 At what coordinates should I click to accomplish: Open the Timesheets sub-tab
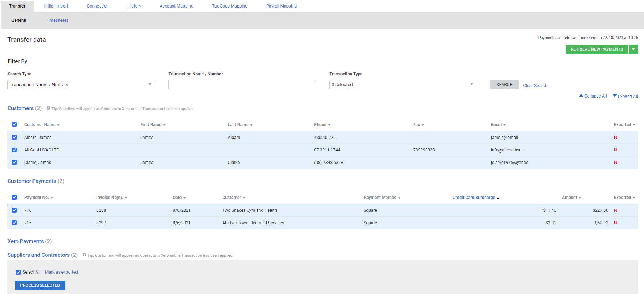[57, 20]
